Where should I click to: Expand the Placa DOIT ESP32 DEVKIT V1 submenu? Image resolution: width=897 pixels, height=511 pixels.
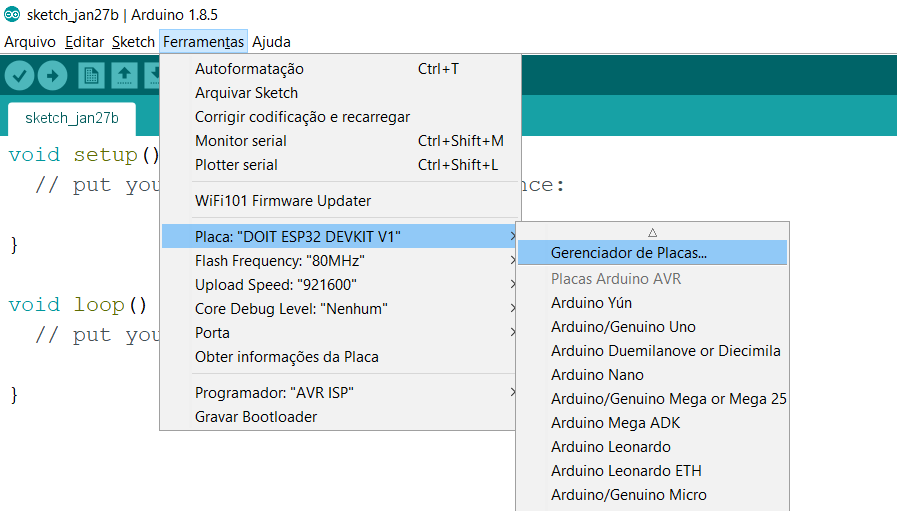340,236
